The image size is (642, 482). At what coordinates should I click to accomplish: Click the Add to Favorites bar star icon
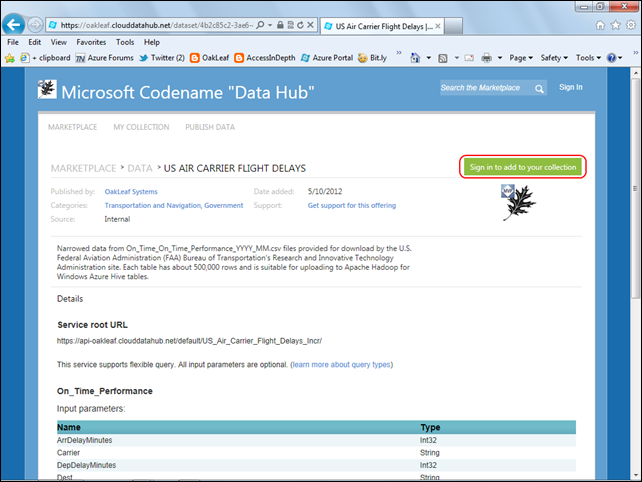click(10, 58)
